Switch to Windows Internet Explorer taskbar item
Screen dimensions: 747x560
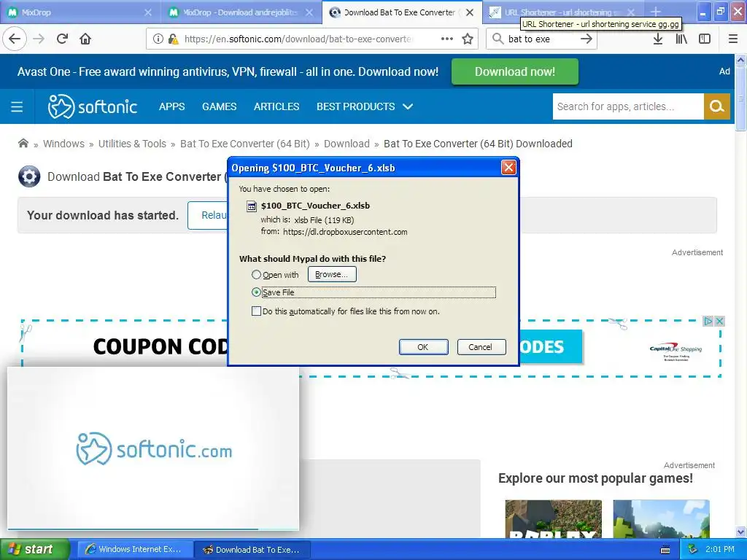coord(134,550)
